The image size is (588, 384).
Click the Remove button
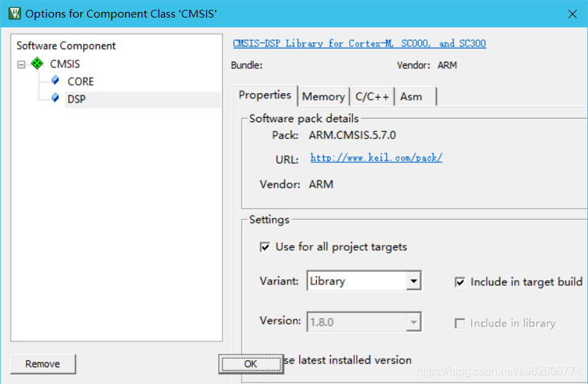coord(43,364)
